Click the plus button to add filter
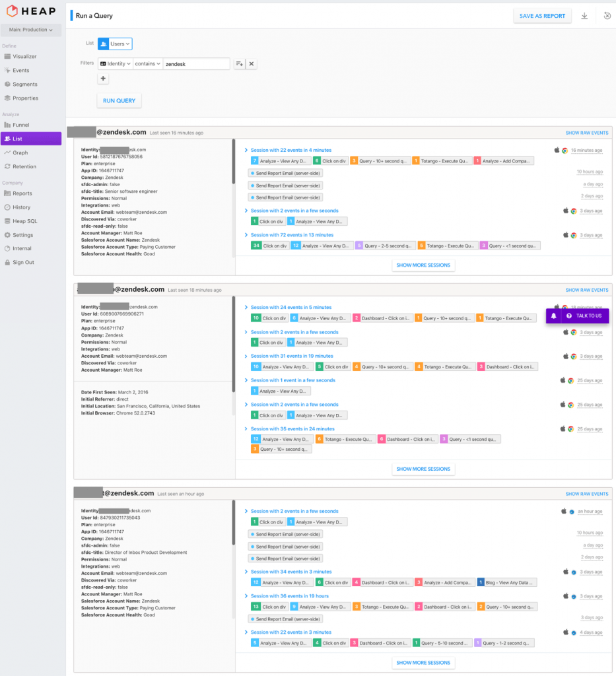This screenshot has height=676, width=616. [103, 79]
